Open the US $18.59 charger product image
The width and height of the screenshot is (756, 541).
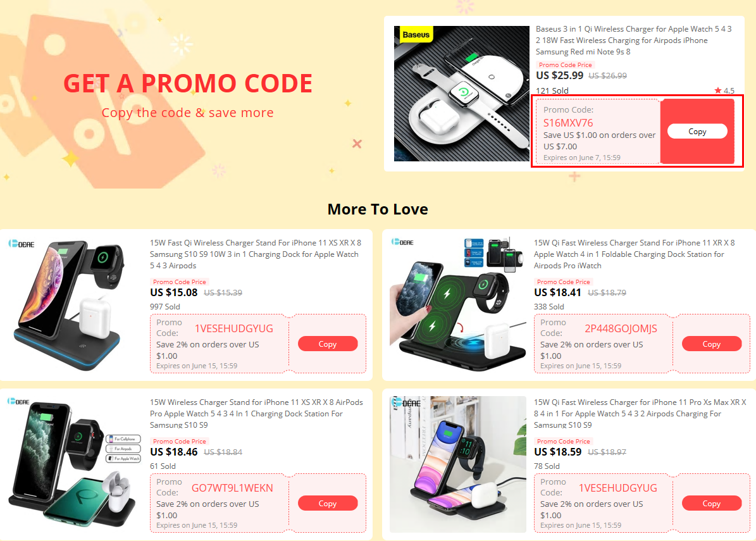(x=457, y=464)
